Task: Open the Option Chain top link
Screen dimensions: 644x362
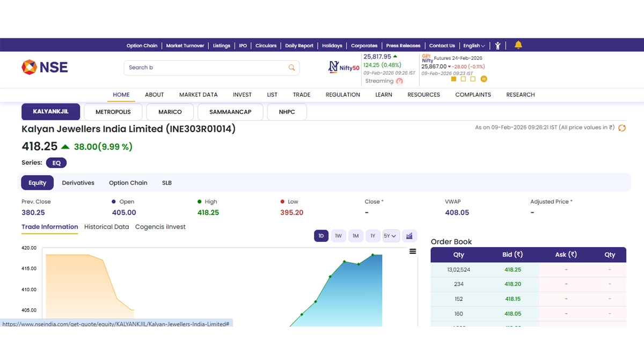Action: point(142,46)
